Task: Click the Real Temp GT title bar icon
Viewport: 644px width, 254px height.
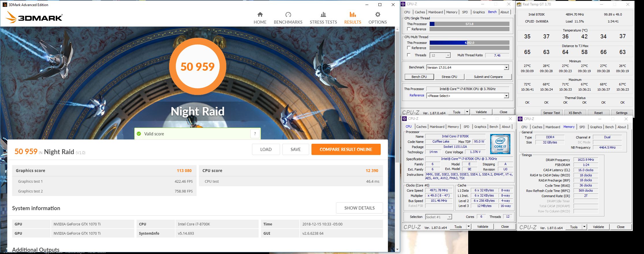Action: click(x=519, y=4)
